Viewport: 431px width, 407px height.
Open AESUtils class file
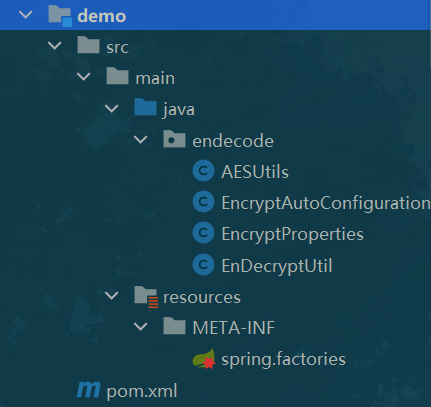point(255,172)
